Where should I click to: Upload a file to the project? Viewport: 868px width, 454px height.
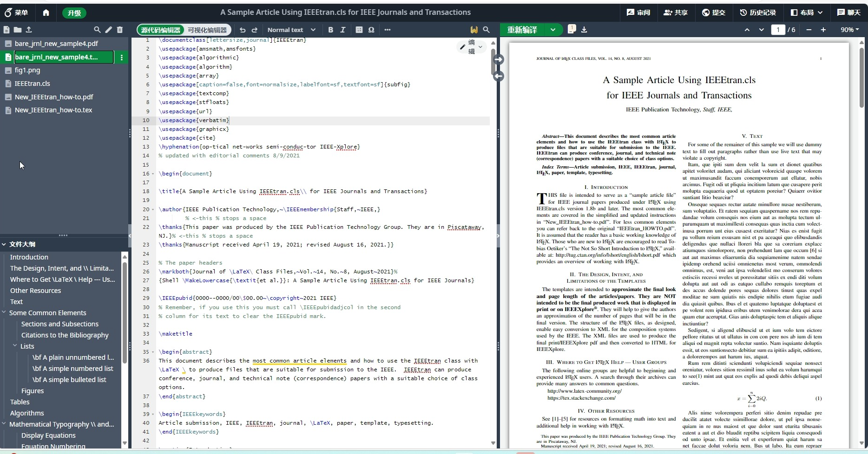click(29, 30)
